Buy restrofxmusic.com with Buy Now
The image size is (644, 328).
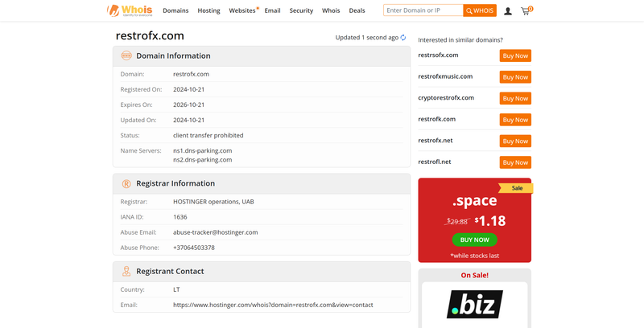point(515,77)
